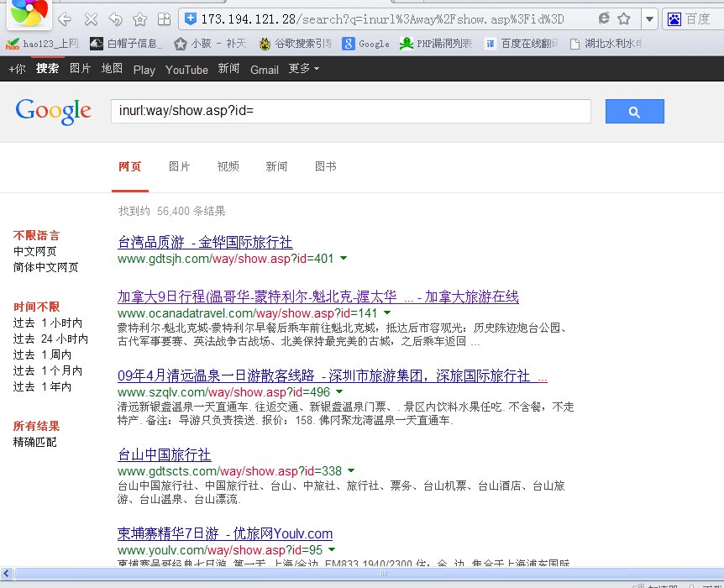
Task: Select 图片 in the black Google bar
Action: pos(81,69)
